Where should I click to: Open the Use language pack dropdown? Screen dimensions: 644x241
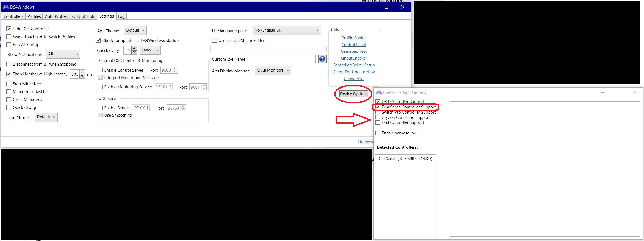(286, 30)
